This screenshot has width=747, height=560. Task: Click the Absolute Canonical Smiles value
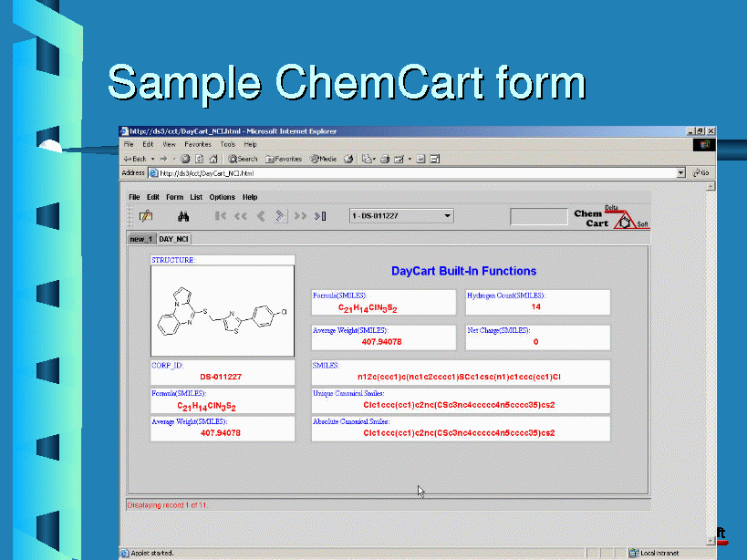click(x=459, y=433)
